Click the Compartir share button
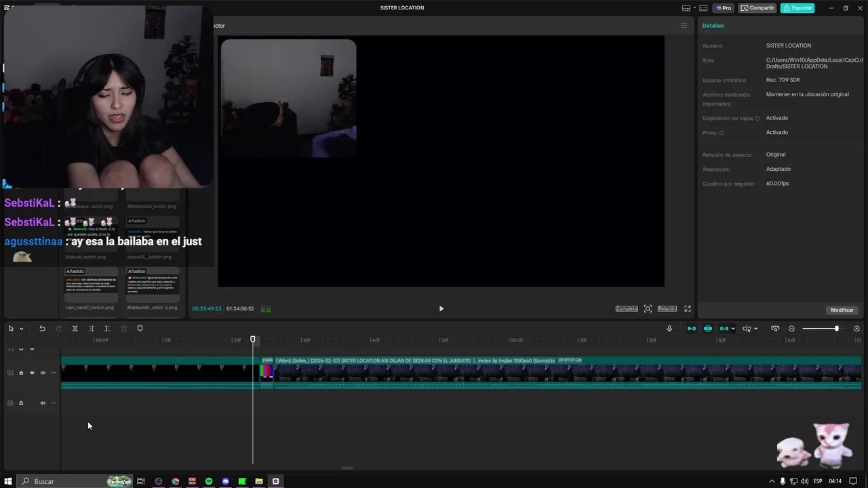Screen dimensions: 868x488 click(757, 8)
